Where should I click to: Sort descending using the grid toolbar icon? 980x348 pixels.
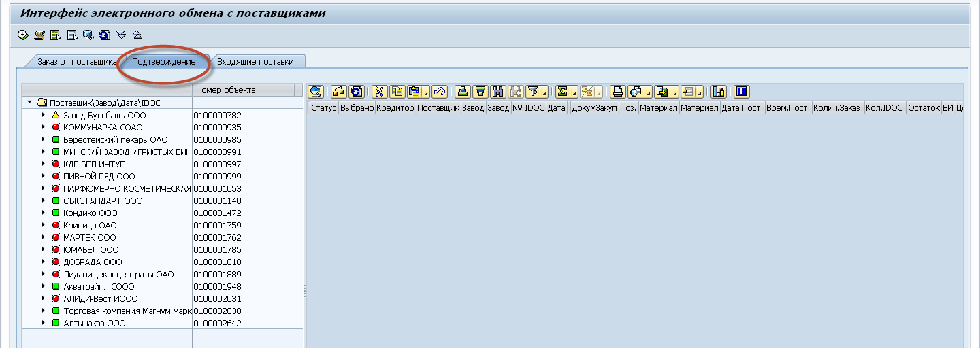[x=480, y=91]
